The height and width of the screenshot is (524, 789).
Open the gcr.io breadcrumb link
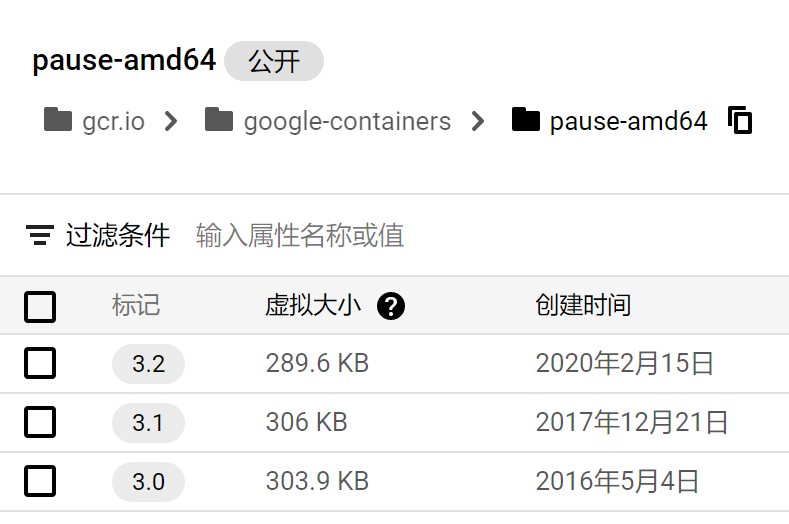pos(114,121)
